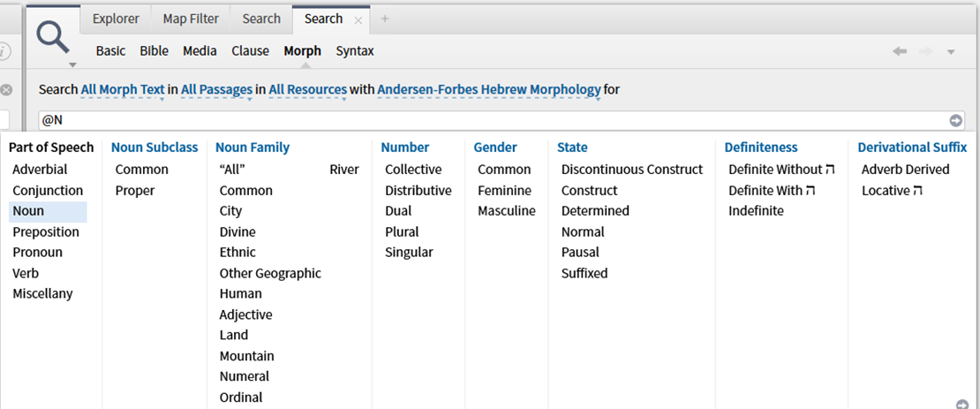Viewport: 980px width, 409px height.
Task: Choose Andersen-Forbes Hebrew Morphology dropdown
Action: (x=489, y=90)
